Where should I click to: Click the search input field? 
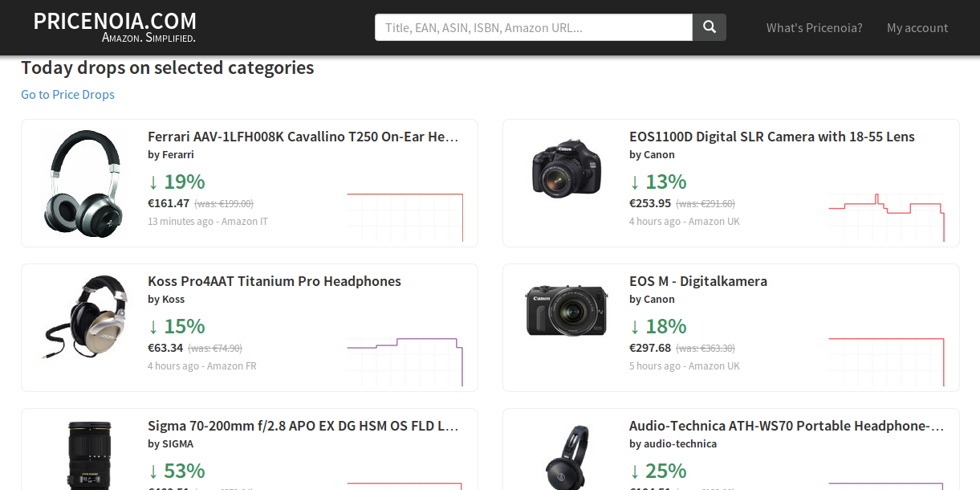[534, 27]
